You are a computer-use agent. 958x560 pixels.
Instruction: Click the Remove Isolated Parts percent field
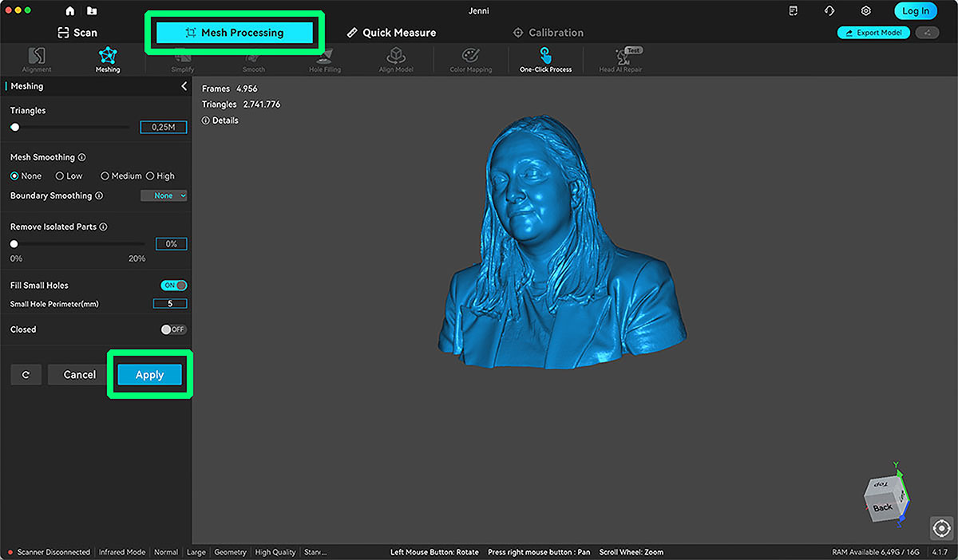(172, 244)
